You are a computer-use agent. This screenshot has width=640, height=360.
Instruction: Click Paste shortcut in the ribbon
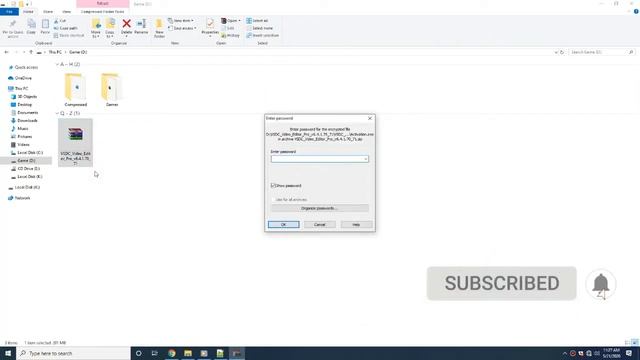(x=69, y=36)
